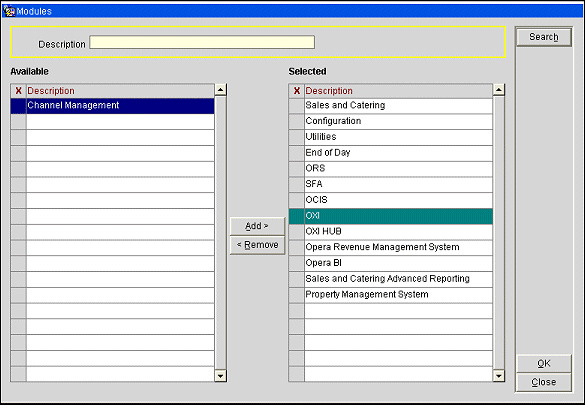Viewport: 585px width, 405px height.
Task: Mark checkbox cell beside Configuration
Action: click(297, 121)
